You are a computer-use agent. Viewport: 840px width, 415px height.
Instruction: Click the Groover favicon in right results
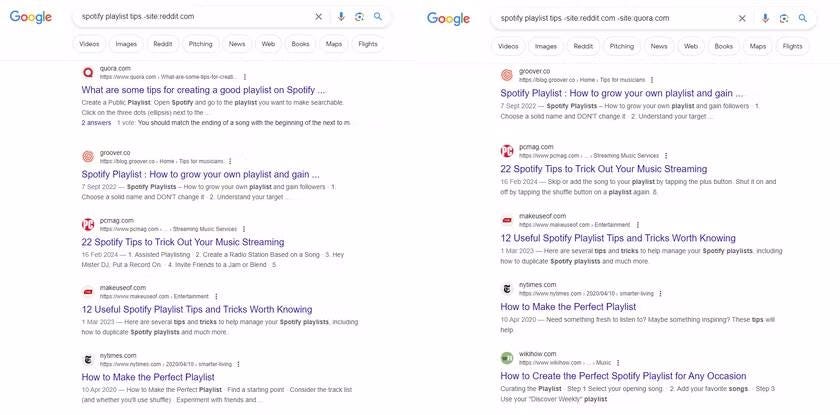coord(507,75)
